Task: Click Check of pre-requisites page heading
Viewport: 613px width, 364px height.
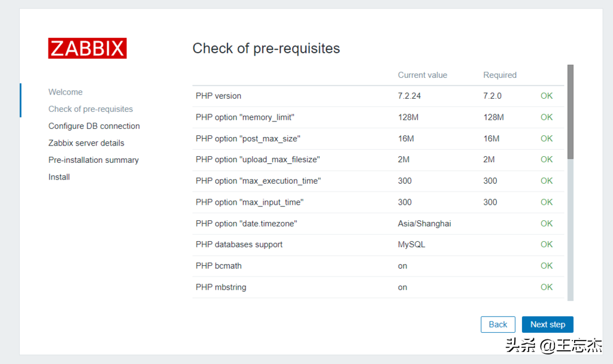Action: [266, 48]
